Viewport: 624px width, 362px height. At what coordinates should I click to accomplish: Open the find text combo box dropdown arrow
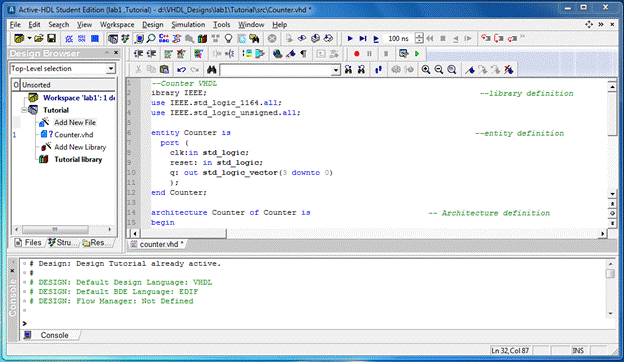click(x=336, y=70)
